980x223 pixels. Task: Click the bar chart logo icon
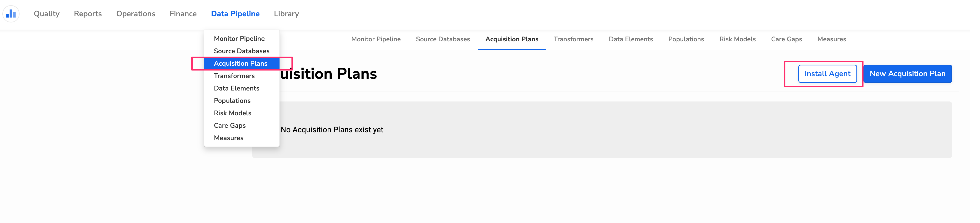tap(11, 13)
